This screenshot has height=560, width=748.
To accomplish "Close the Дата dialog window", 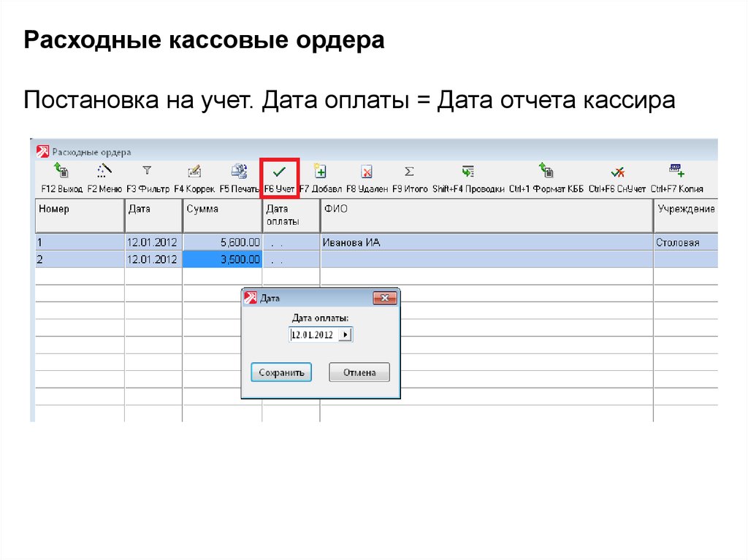I will [x=385, y=298].
